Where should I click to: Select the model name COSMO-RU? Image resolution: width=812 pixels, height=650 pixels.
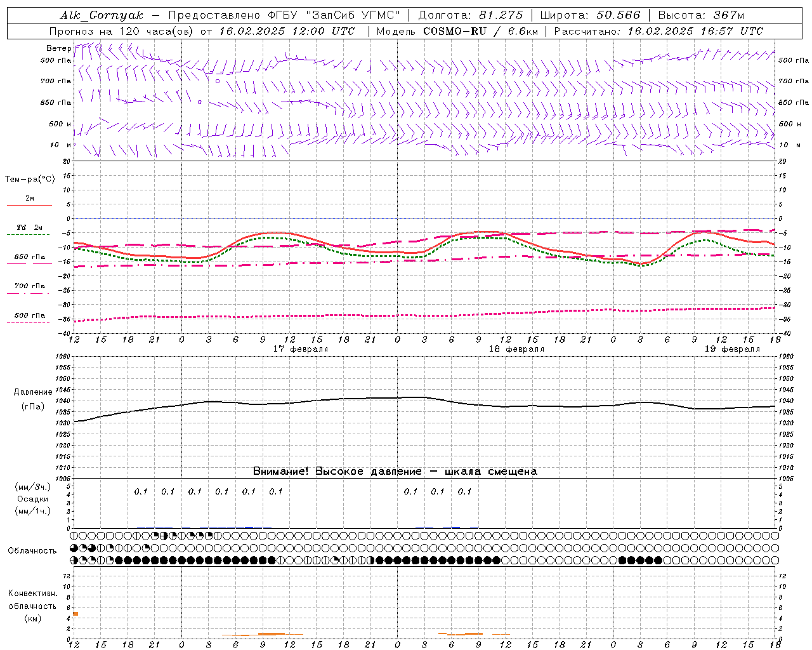pyautogui.click(x=455, y=31)
